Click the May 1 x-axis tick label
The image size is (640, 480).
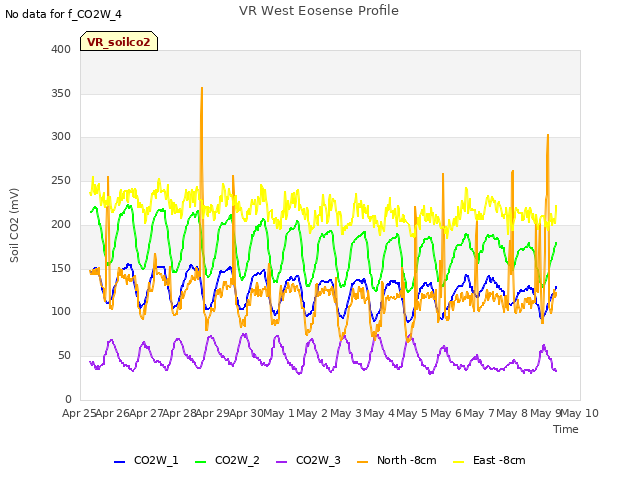279,413
